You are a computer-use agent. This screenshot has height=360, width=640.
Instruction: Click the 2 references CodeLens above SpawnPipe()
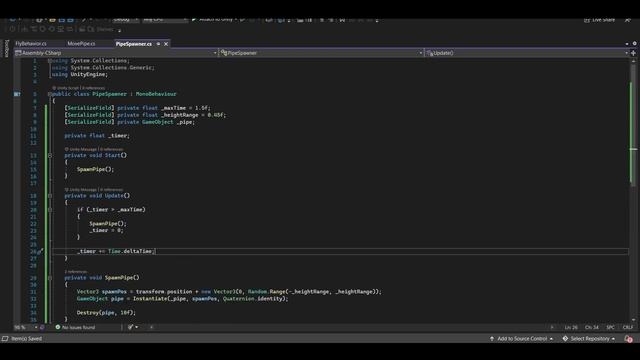pyautogui.click(x=76, y=272)
